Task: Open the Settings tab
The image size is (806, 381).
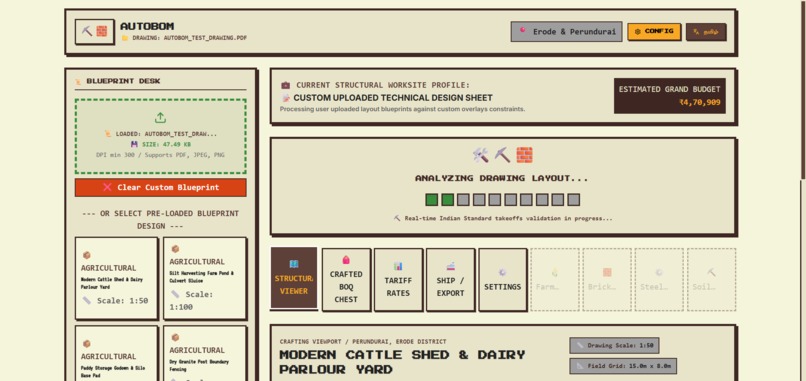Action: 502,280
